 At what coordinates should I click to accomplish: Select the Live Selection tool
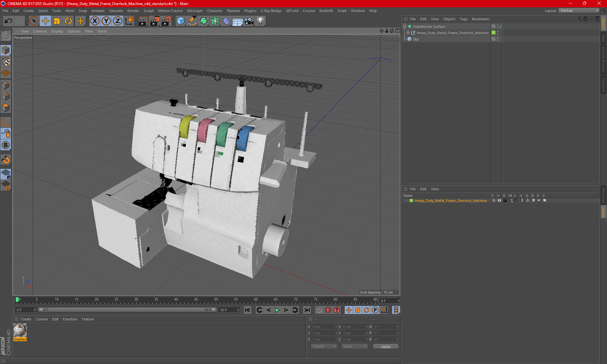[34, 21]
